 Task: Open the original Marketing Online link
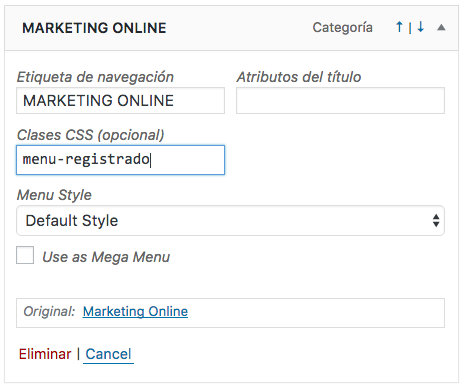point(135,312)
